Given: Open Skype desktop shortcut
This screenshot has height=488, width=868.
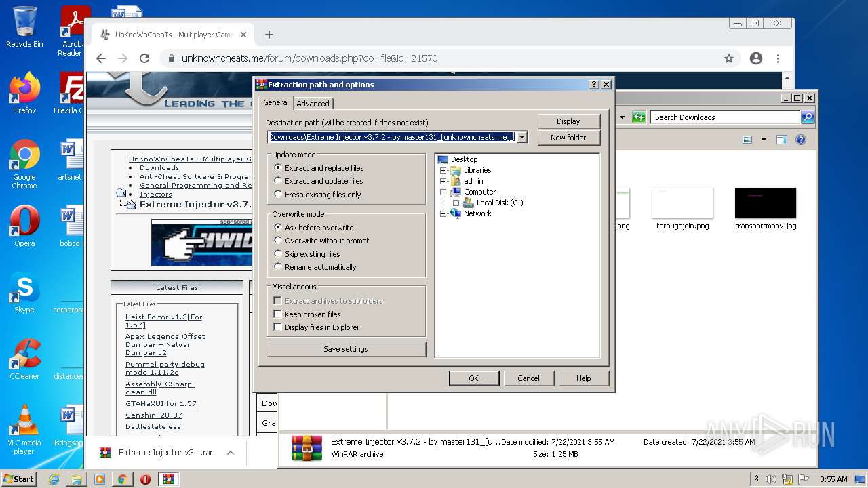Looking at the screenshot, I should (24, 293).
